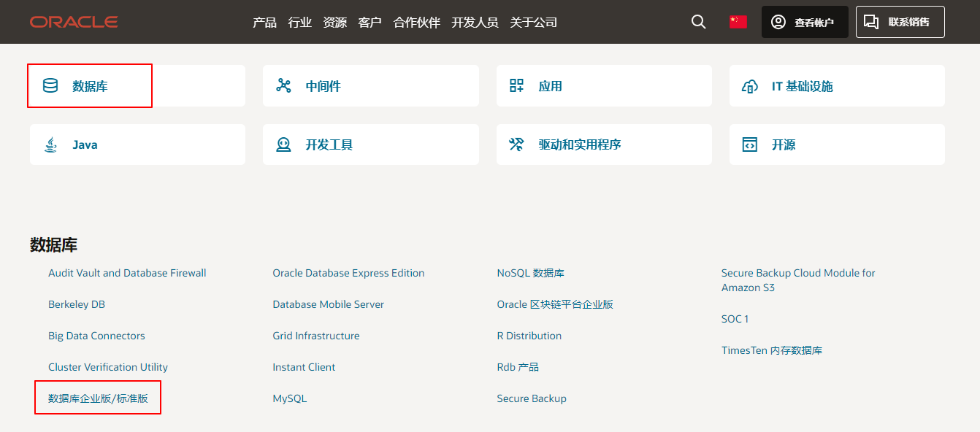This screenshot has height=432, width=980.
Task: Click the 联系销售 button
Action: click(x=900, y=22)
